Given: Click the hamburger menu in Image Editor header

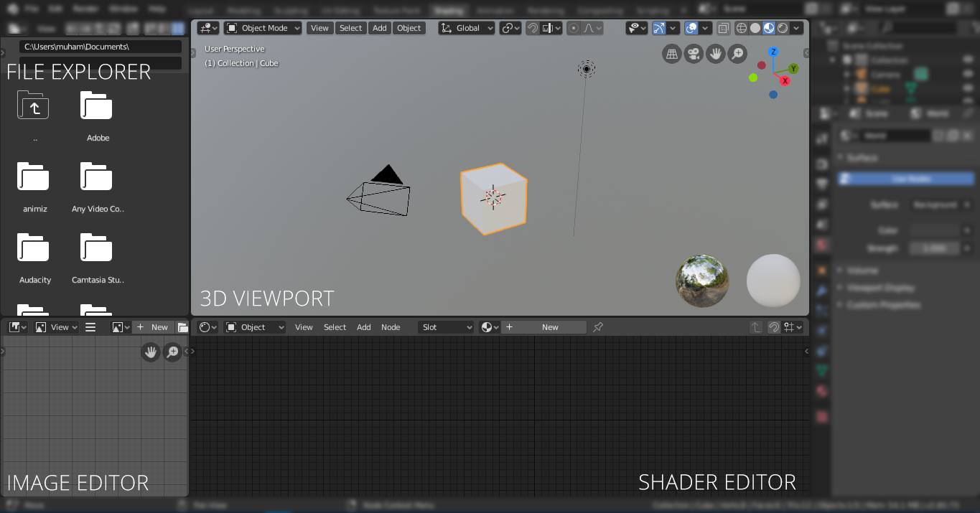Looking at the screenshot, I should click(x=90, y=327).
